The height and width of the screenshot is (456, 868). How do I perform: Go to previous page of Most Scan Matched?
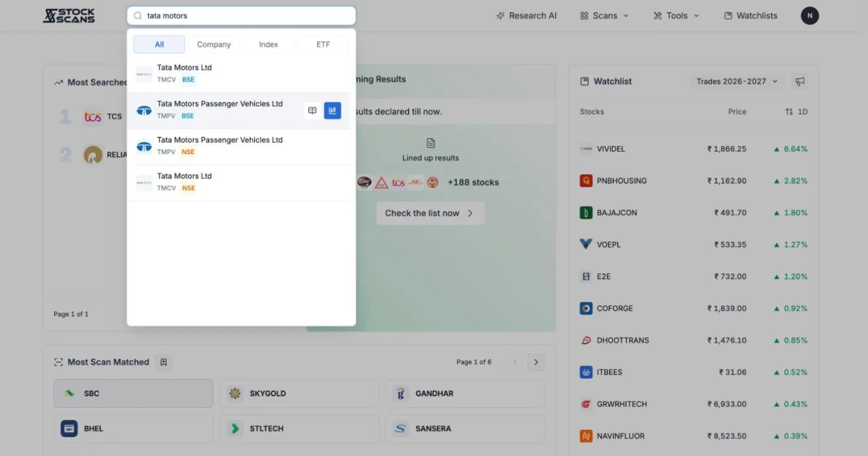[515, 362]
